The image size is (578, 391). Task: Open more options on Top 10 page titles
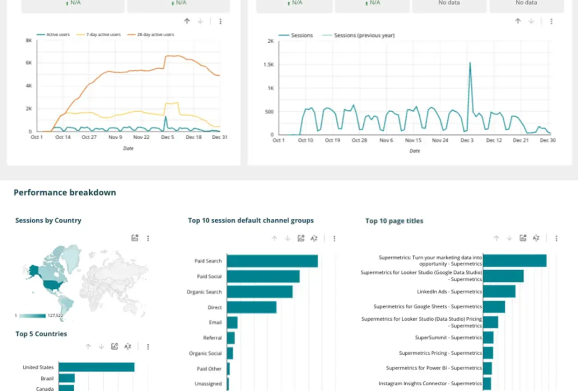click(556, 238)
